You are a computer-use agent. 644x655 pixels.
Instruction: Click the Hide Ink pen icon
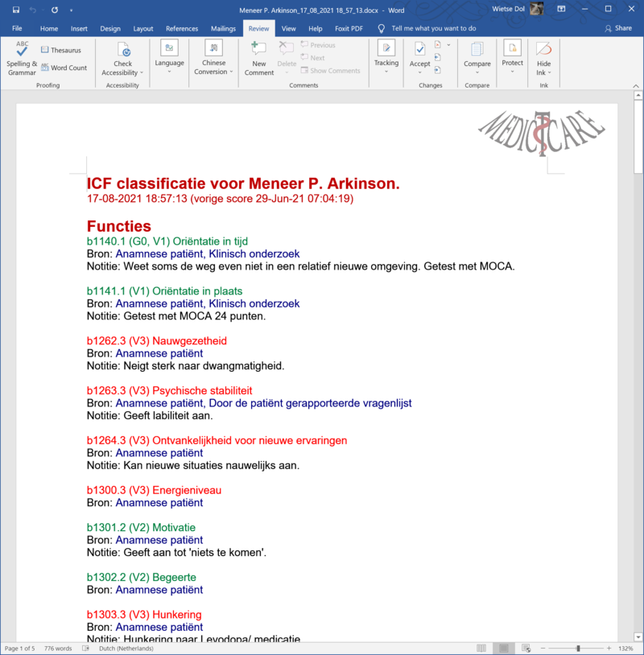point(544,49)
